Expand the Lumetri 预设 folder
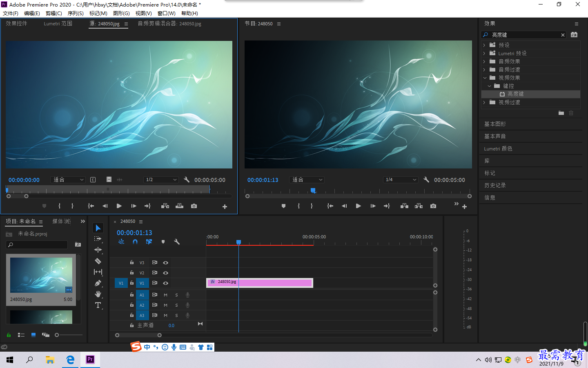The height and width of the screenshot is (368, 588). pyautogui.click(x=484, y=53)
